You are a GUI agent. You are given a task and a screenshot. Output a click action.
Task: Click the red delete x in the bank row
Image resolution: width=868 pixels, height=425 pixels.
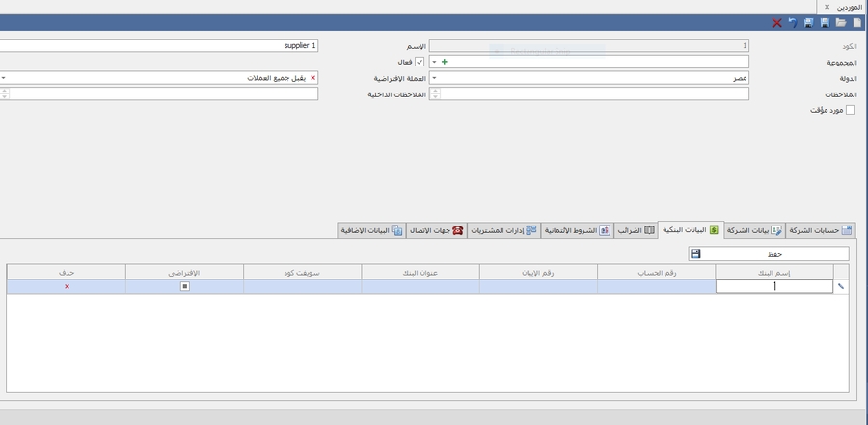point(67,286)
